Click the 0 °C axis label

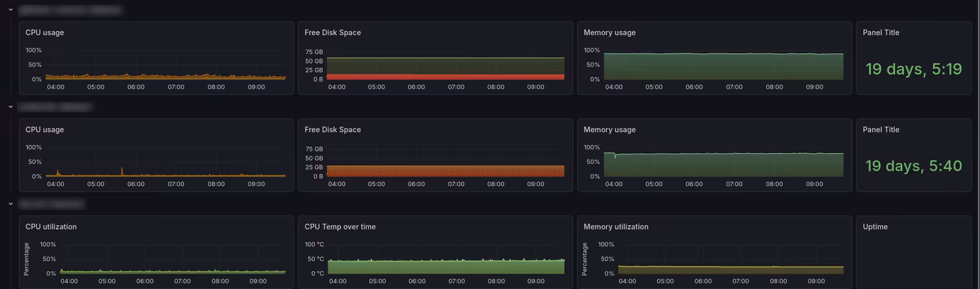(x=318, y=274)
